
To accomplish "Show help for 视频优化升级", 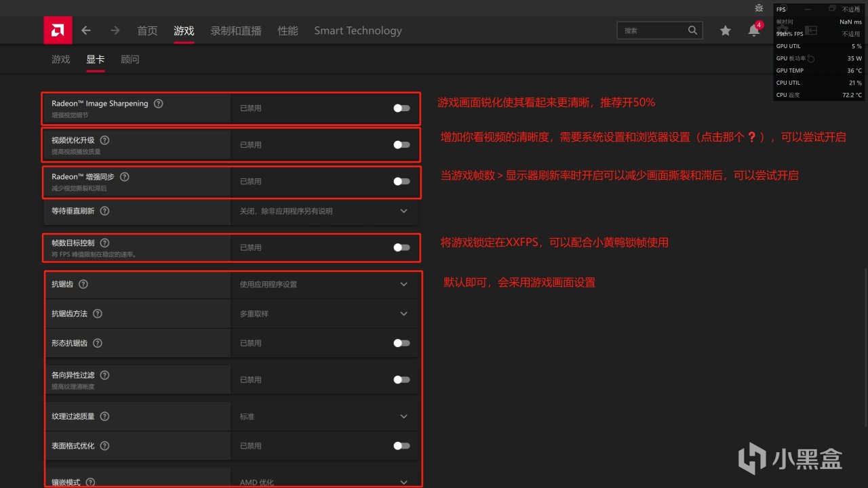I will pyautogui.click(x=104, y=140).
